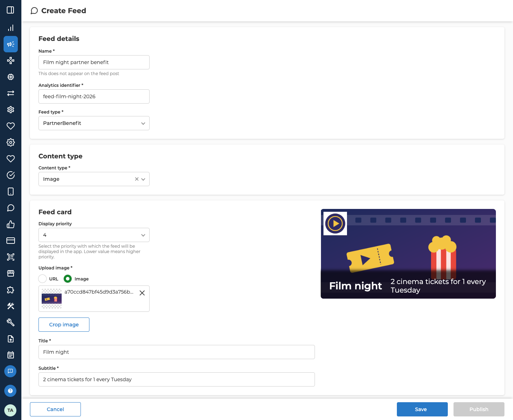The image size is (513, 420).
Task: Click the speech bubble beside Create Feed heading
Action: (x=34, y=11)
